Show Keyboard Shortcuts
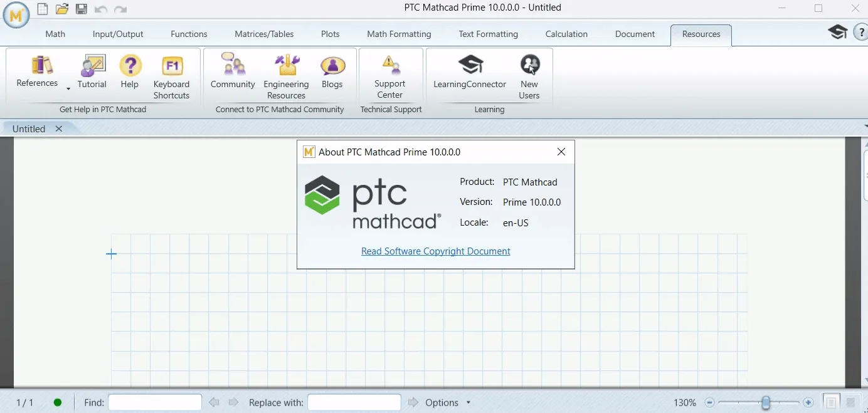Viewport: 868px width, 413px height. coord(171,77)
